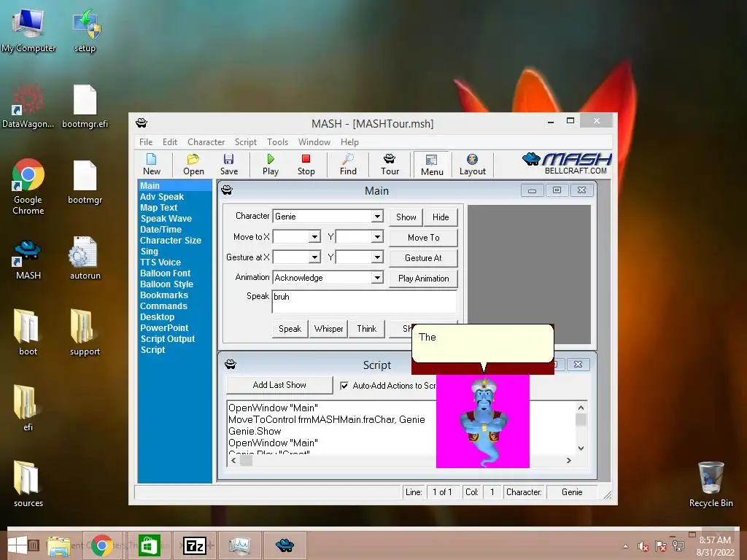The width and height of the screenshot is (747, 560).
Task: Expand the Gesture at X dropdown
Action: 314,257
